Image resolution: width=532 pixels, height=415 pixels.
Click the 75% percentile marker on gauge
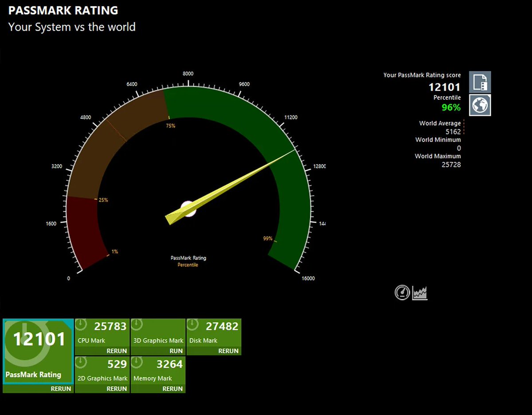point(171,126)
